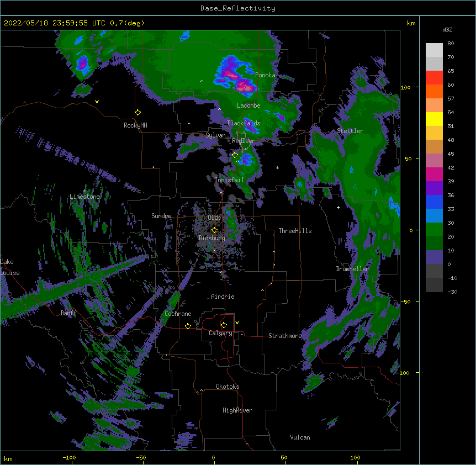Click the white plus marker north of Drumheller
Image resolution: width=476 pixels, height=465 pixels.
[338, 207]
